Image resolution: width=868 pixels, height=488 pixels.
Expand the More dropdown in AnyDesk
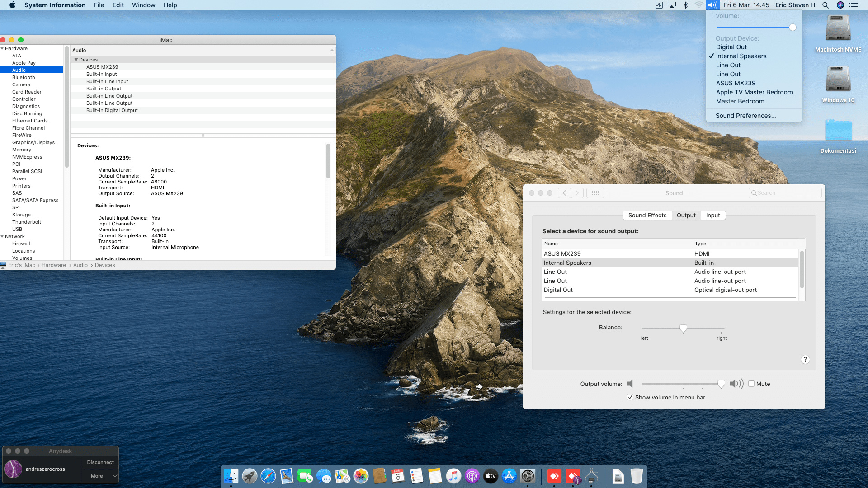(x=100, y=476)
